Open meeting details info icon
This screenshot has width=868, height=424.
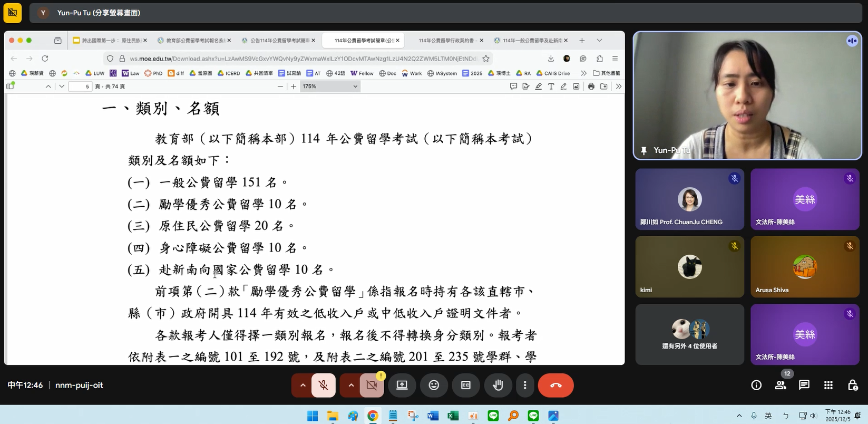756,386
